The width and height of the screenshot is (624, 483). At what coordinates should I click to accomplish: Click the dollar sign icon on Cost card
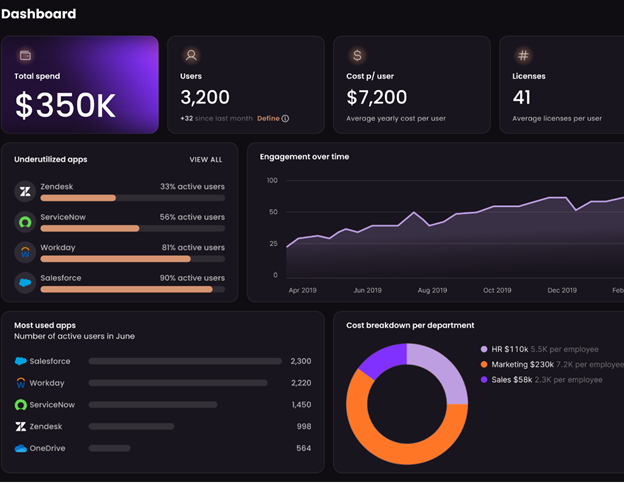coord(357,56)
